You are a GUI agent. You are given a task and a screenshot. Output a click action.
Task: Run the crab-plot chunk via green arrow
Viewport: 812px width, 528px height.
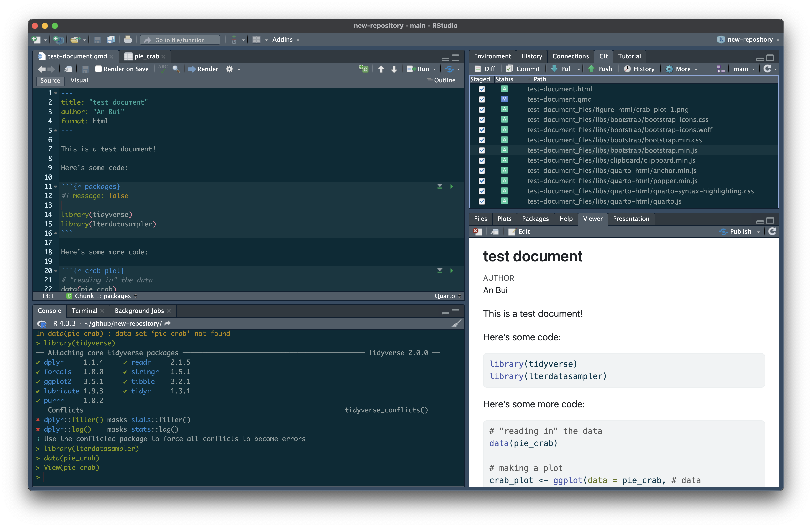tap(452, 271)
